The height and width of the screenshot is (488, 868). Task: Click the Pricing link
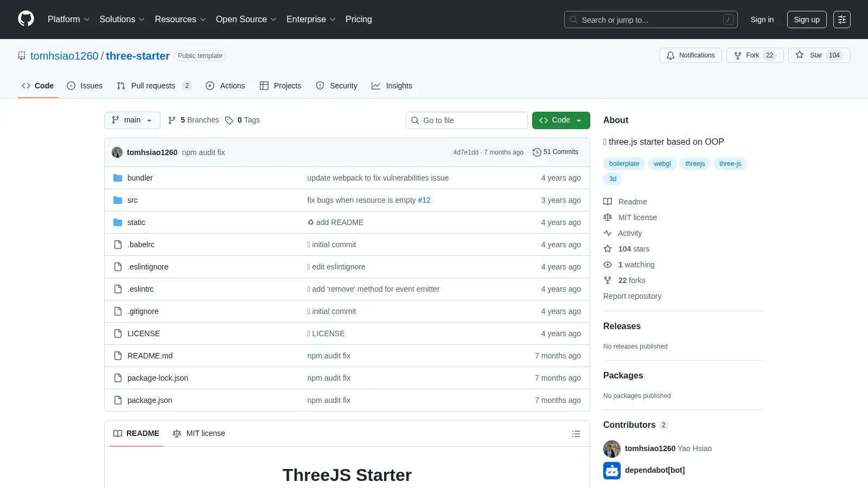pos(359,20)
